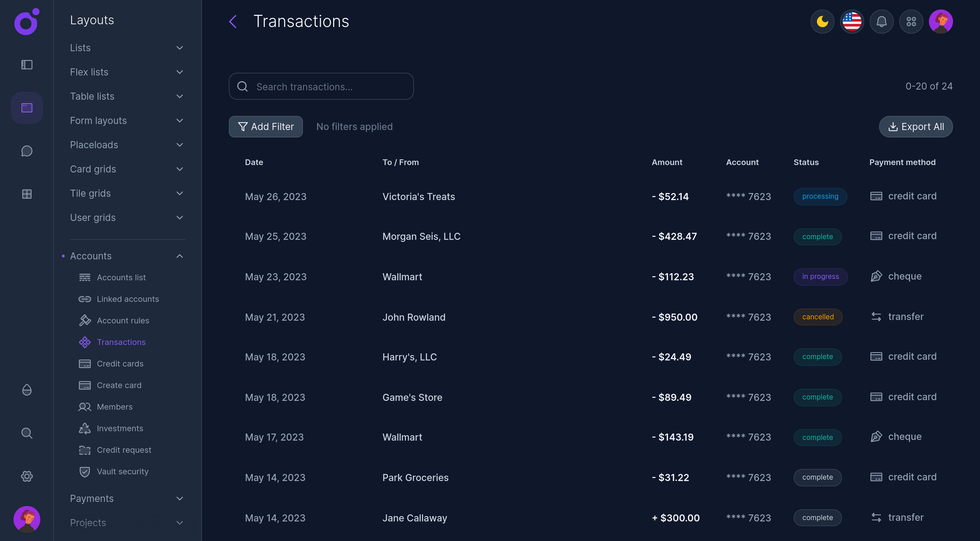Select Investments from the sidebar
Screen dimensions: 980x541
[x=120, y=428]
